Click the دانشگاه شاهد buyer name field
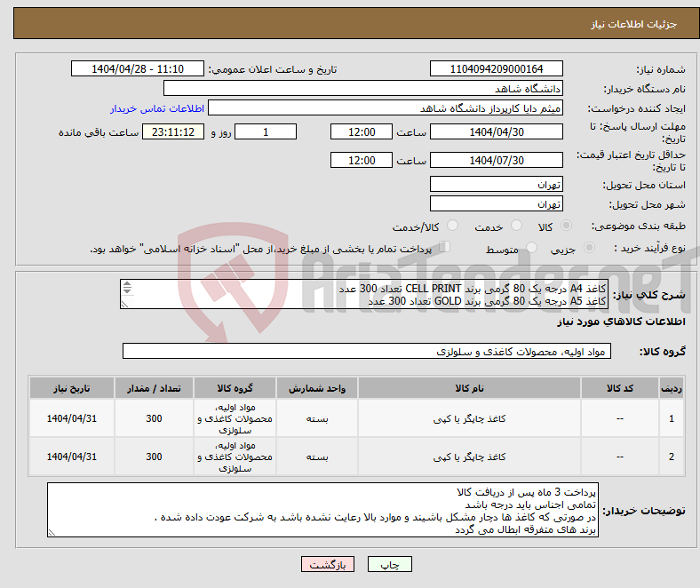 click(x=363, y=89)
